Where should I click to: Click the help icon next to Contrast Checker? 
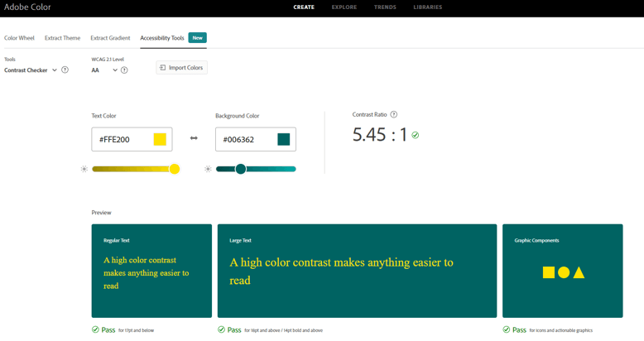pyautogui.click(x=65, y=70)
